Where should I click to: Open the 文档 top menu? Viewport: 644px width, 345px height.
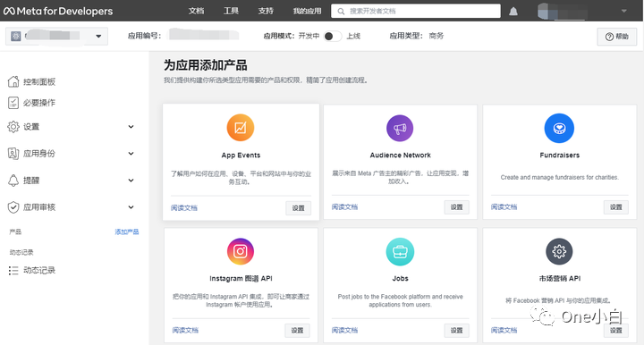[x=196, y=11]
